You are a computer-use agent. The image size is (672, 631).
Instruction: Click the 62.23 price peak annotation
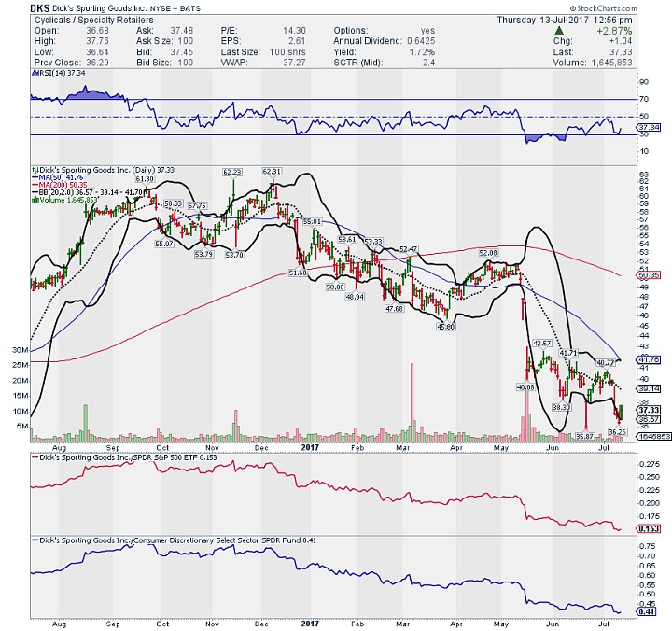pos(232,172)
